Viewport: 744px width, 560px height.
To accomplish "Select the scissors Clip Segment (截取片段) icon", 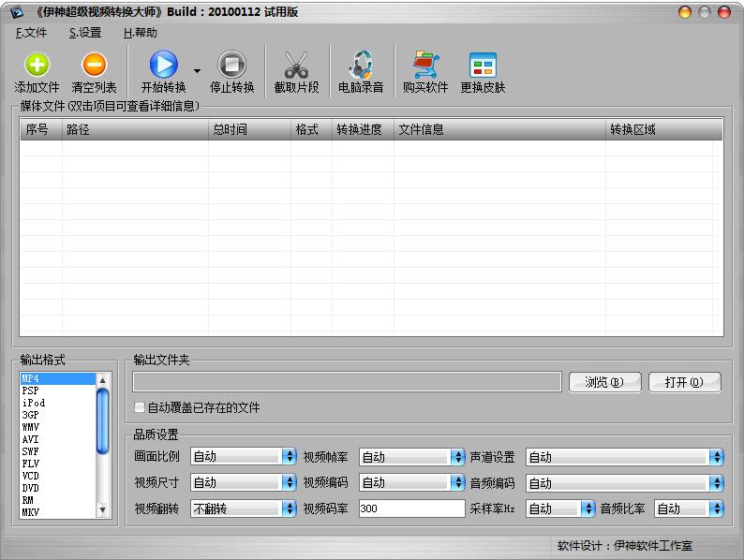I will (296, 65).
